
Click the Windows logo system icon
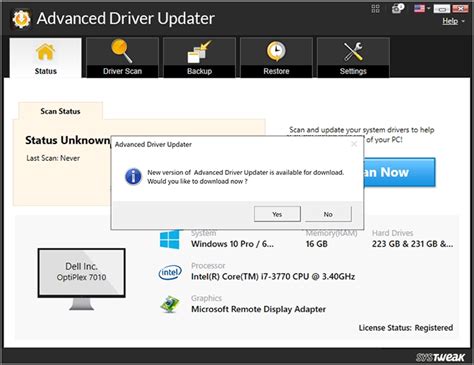click(169, 239)
